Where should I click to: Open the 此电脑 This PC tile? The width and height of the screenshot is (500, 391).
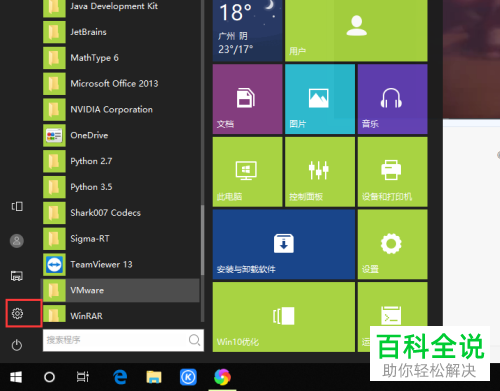click(248, 172)
